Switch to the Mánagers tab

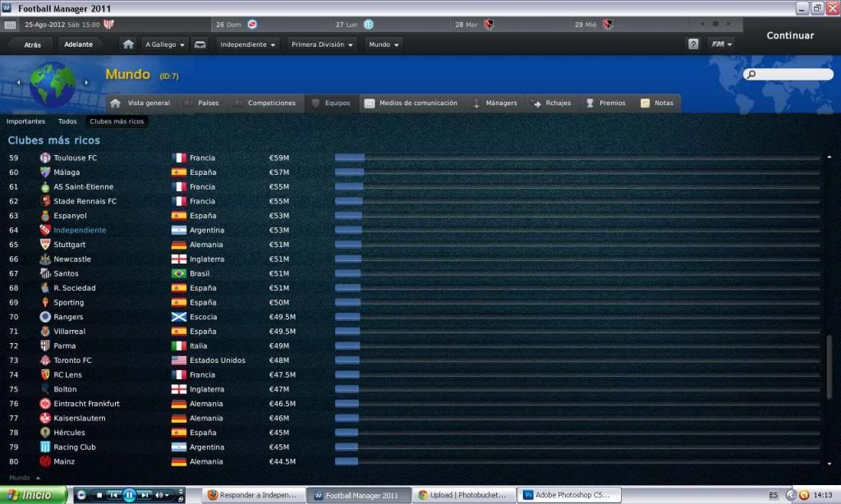tap(494, 103)
